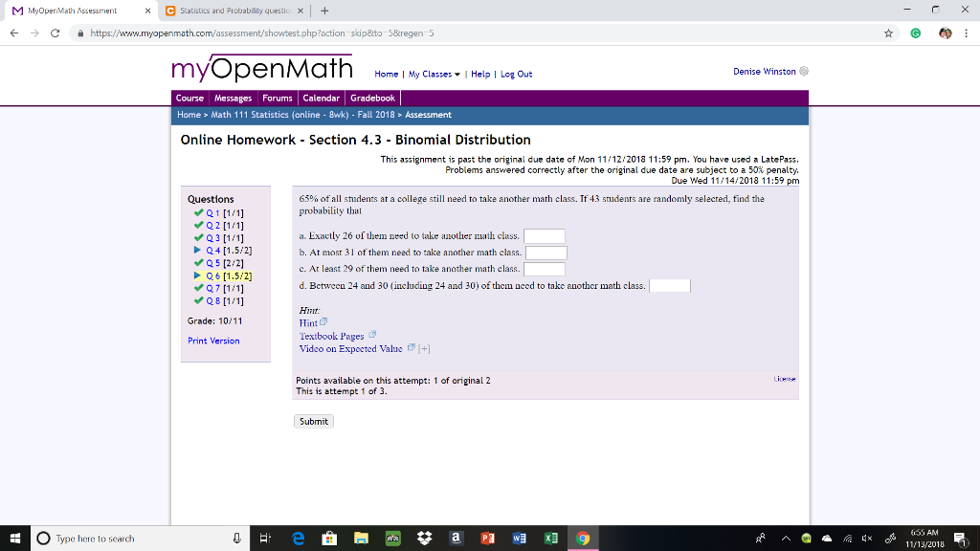Select the arrow icon next to Q 4
The image size is (980, 551).
(198, 250)
